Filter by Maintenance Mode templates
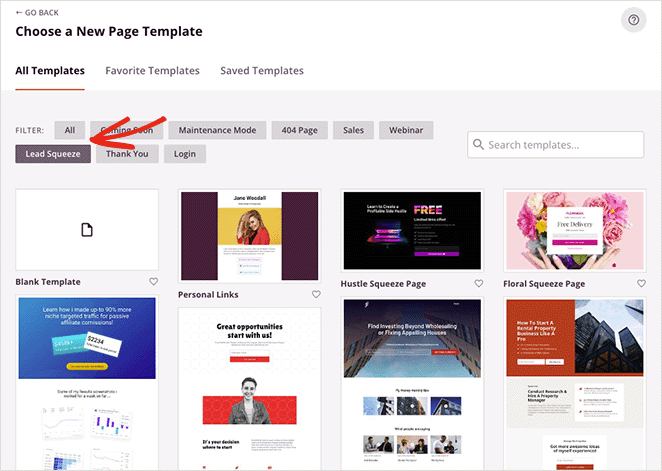Screen dimensions: 662x471 click(x=218, y=130)
